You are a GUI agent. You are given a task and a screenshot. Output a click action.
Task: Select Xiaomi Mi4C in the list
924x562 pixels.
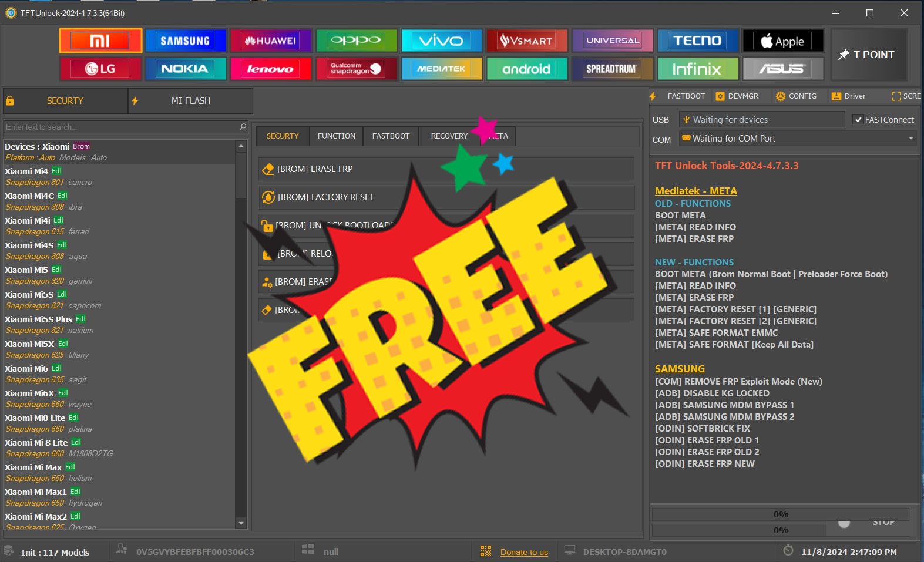point(119,201)
